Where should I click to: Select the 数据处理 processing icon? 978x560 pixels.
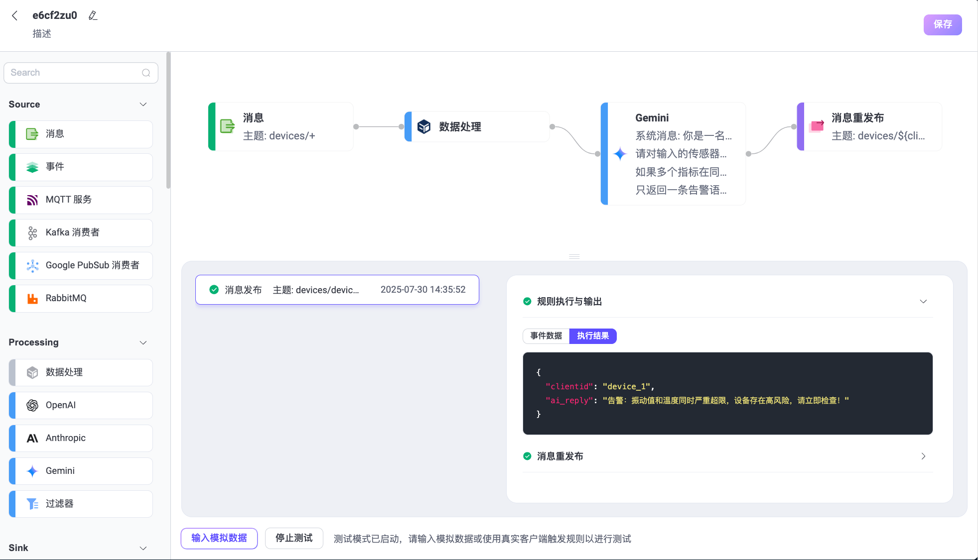32,372
